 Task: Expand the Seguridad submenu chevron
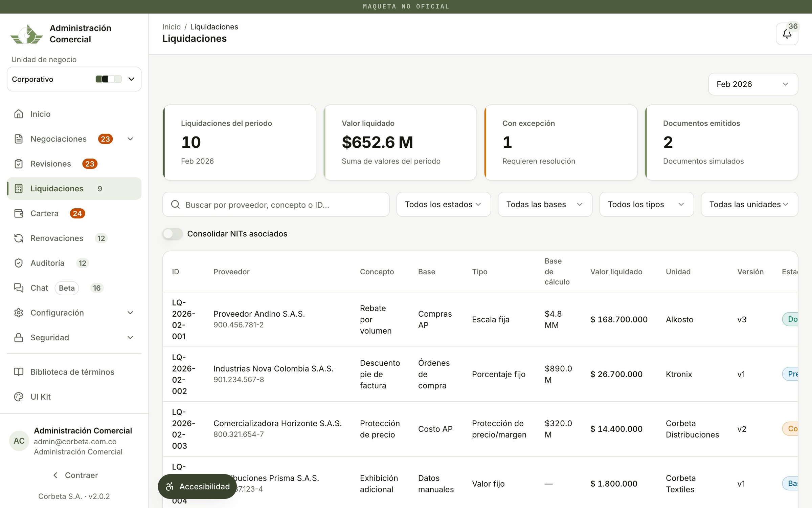click(x=130, y=338)
